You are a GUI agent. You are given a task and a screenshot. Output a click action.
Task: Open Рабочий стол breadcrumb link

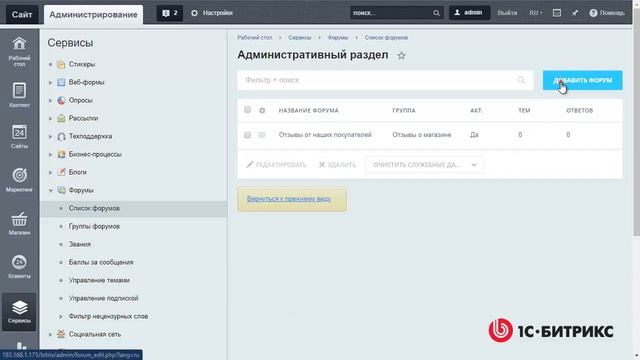click(x=255, y=38)
